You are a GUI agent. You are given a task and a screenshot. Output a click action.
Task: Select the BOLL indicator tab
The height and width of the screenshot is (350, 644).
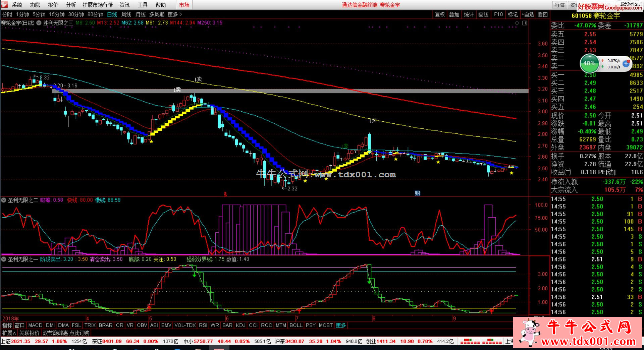click(296, 325)
